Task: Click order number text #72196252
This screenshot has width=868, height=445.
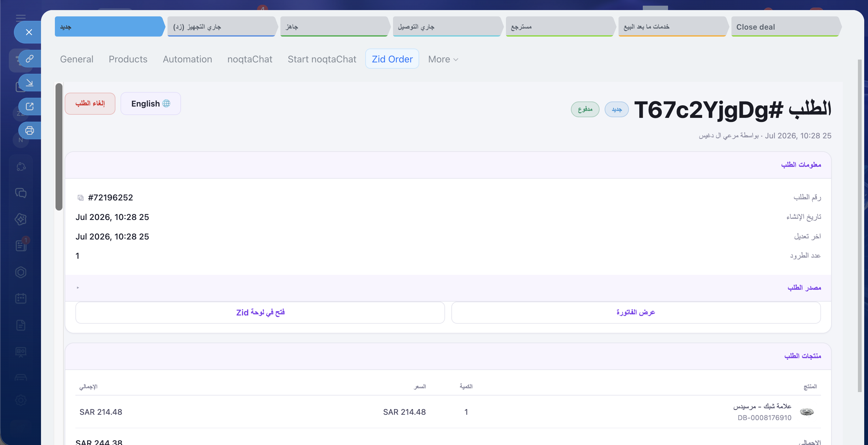Action: coord(110,198)
